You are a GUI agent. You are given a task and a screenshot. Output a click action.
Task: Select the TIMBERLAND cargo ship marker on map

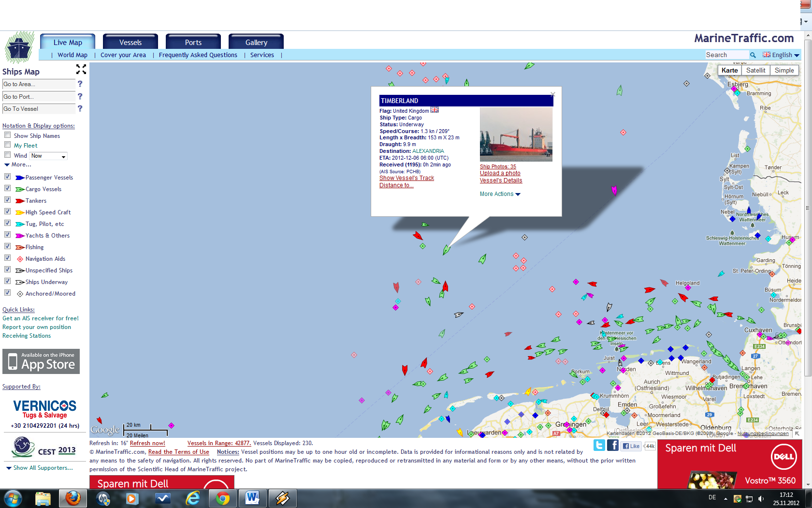tap(446, 250)
